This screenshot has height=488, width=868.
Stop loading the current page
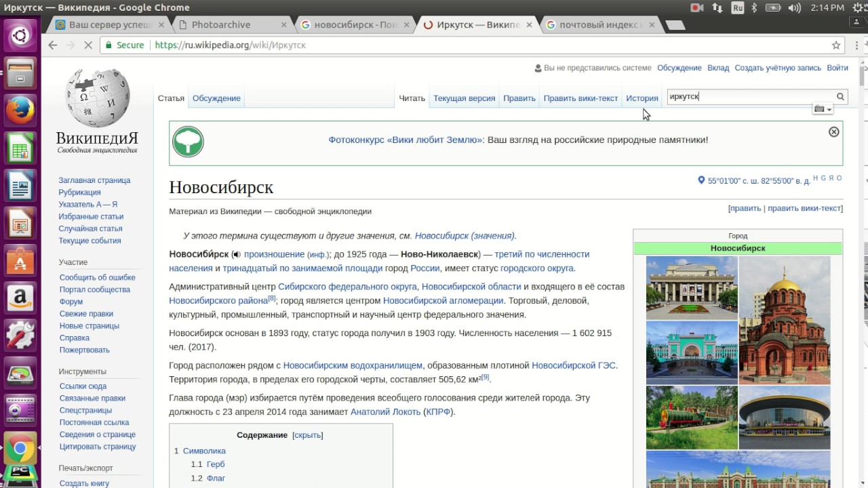(88, 45)
